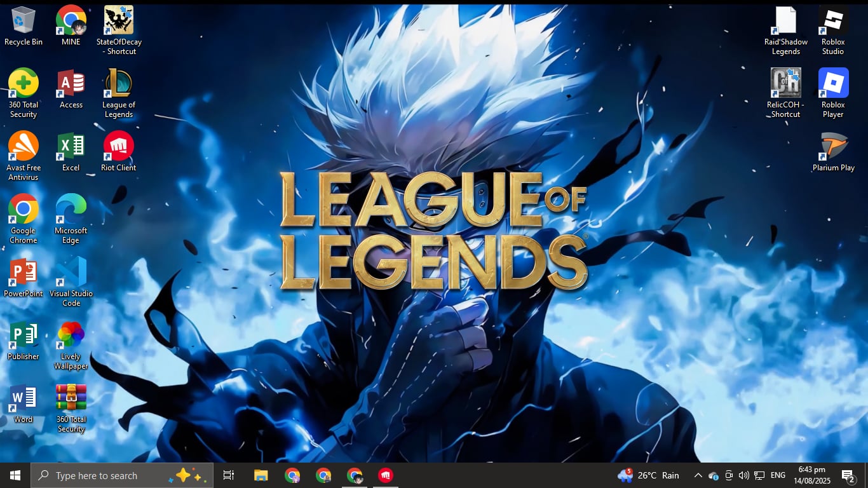Open the notification center with 2 alerts
This screenshot has width=868, height=488.
[848, 475]
